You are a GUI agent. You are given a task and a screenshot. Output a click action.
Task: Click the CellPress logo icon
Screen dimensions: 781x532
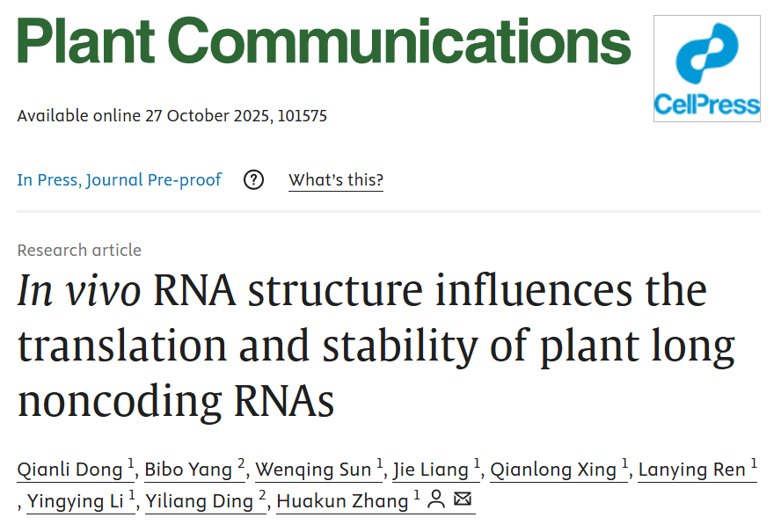706,68
